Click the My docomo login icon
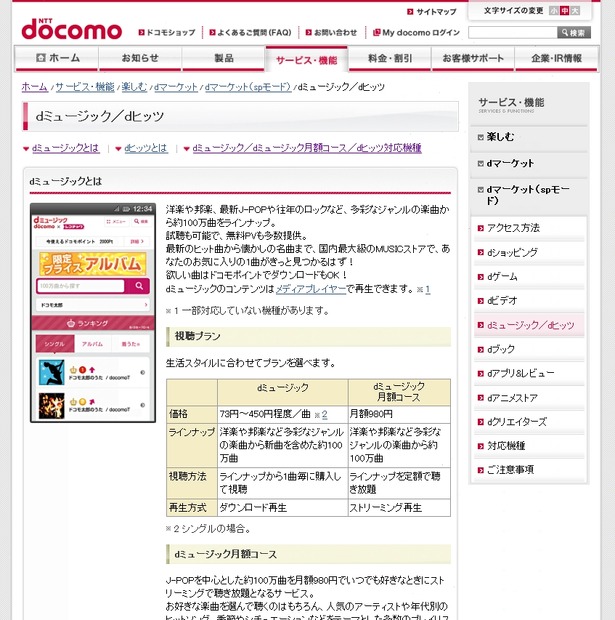615x620 pixels. coord(377,32)
